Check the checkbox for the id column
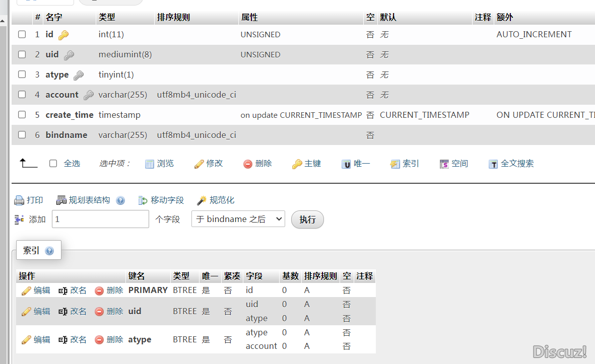 pos(22,35)
